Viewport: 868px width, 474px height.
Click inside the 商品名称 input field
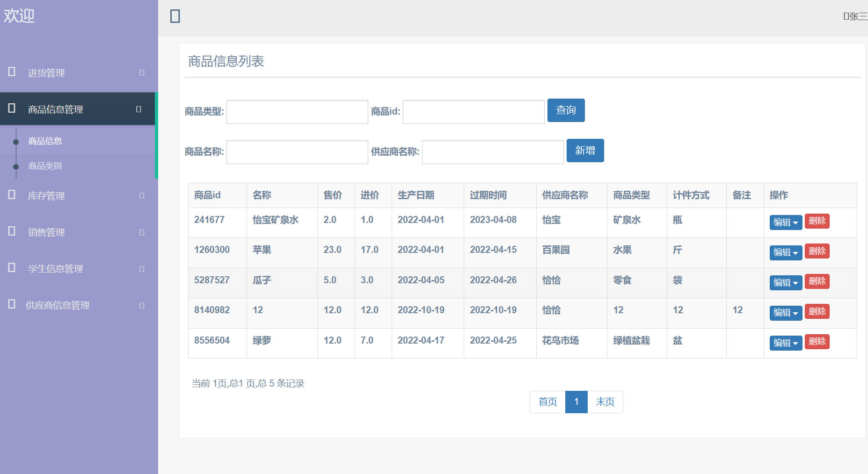[297, 152]
